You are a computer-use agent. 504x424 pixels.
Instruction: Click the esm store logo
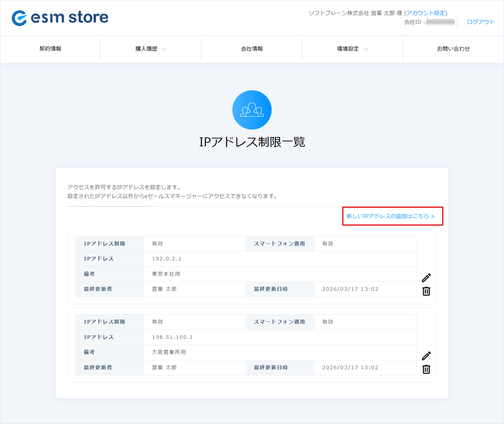point(60,17)
